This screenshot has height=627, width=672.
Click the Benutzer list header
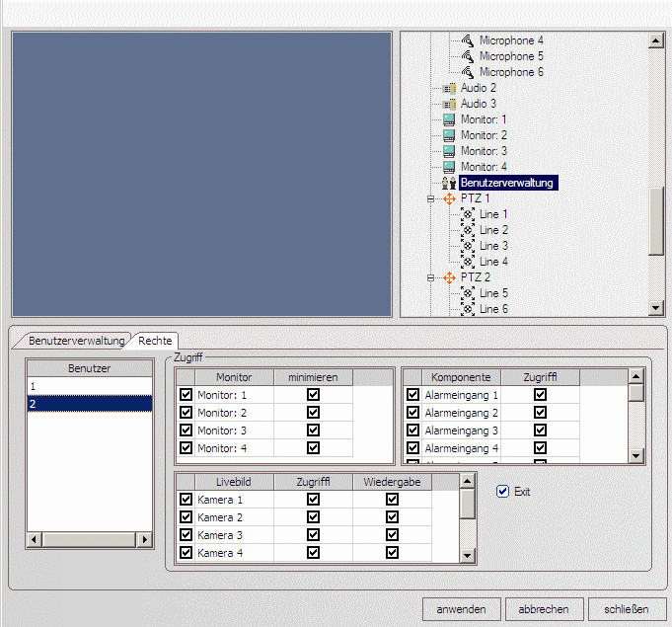[90, 368]
